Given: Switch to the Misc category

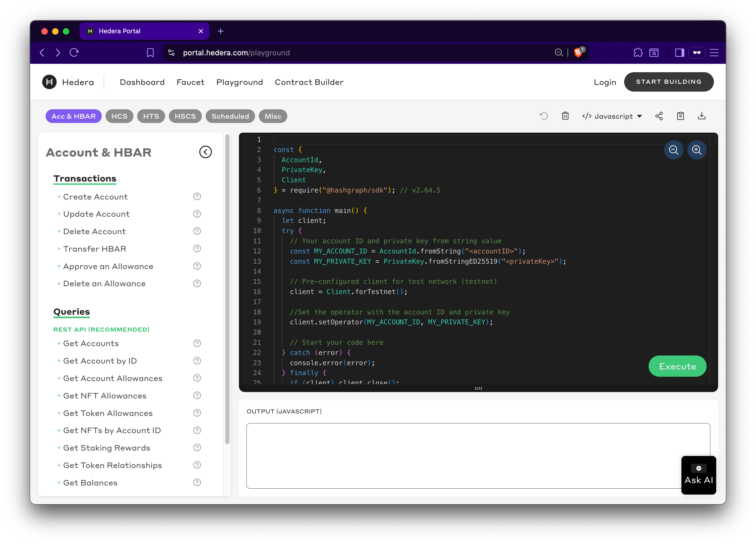Looking at the screenshot, I should coord(273,116).
